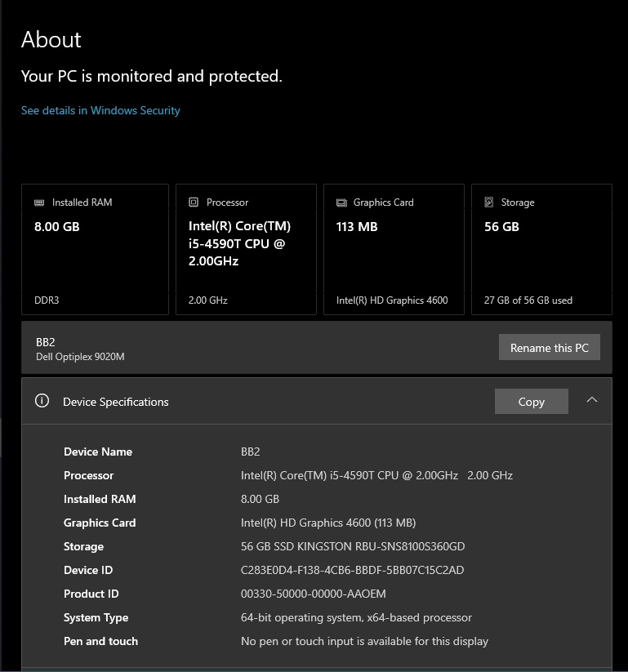Click the 113 MB graphics memory value
628x672 pixels.
click(357, 227)
